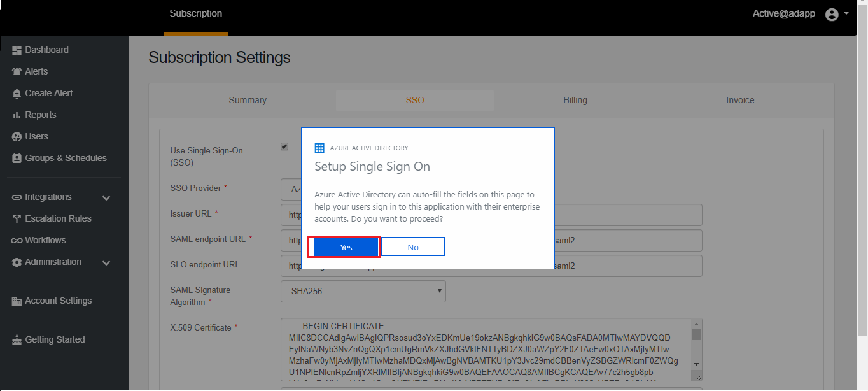This screenshot has width=868, height=391.
Task: Switch to the SSO tab
Action: 415,100
